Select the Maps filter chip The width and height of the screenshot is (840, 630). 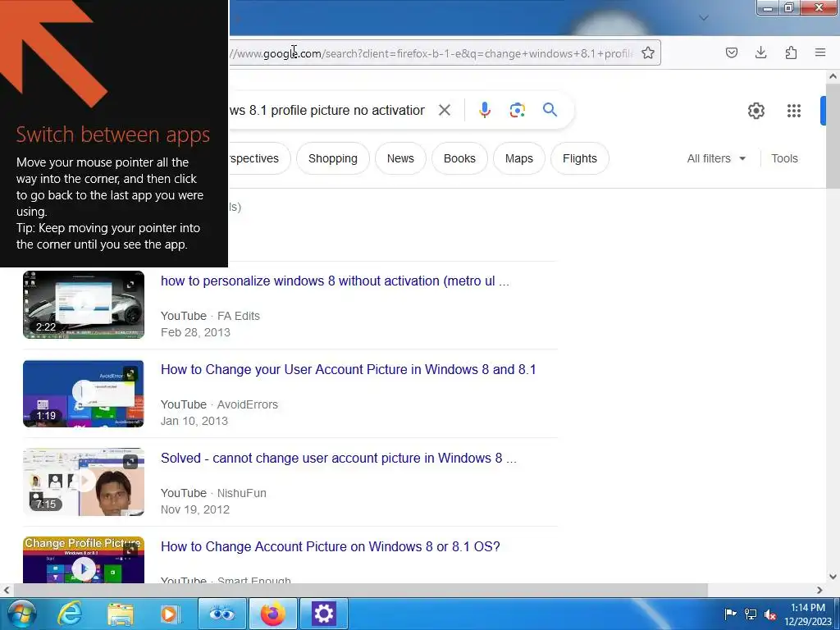coord(518,158)
